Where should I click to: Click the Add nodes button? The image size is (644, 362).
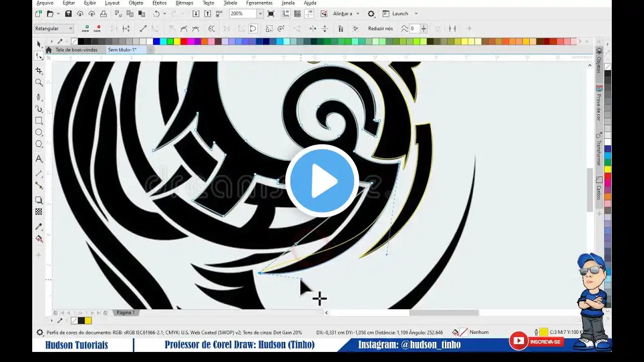point(86,29)
